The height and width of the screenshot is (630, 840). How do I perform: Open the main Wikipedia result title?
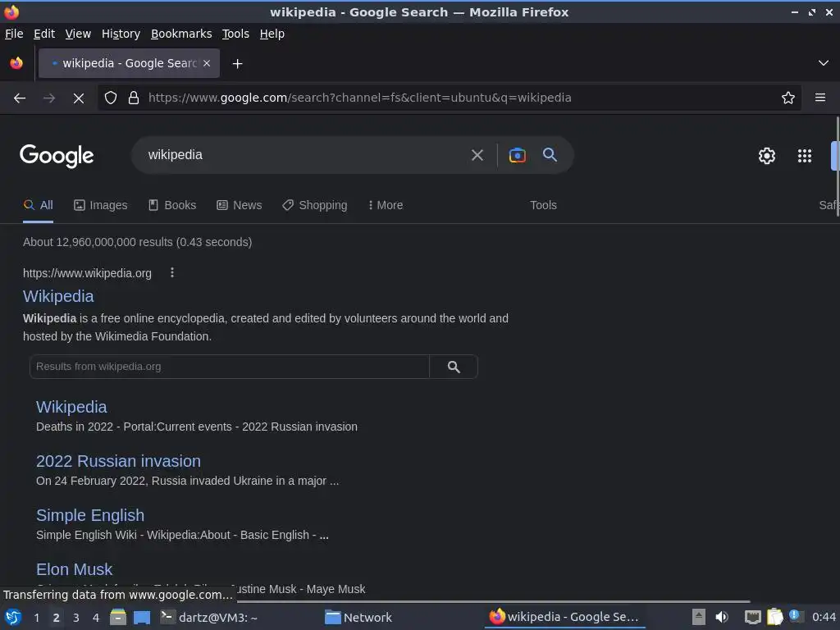pos(58,296)
